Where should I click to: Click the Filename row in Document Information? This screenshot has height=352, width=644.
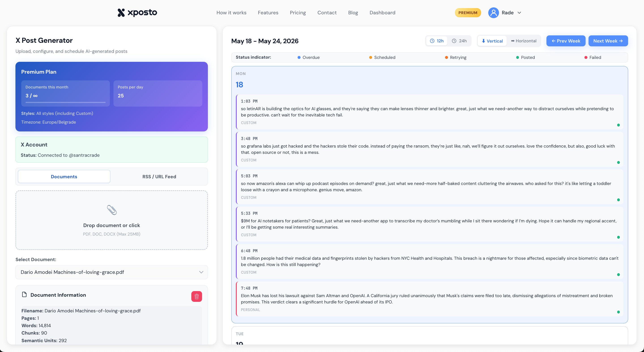[x=81, y=311]
